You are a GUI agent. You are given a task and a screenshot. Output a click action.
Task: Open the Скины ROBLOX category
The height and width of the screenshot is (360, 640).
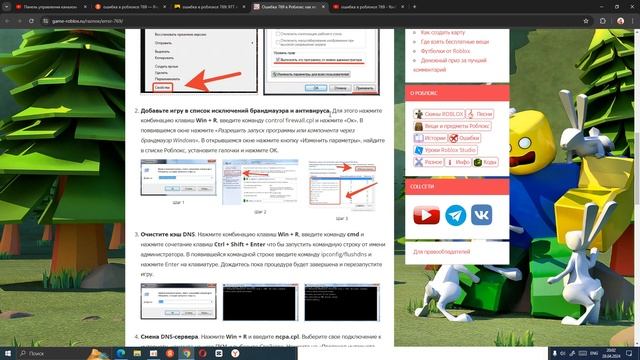(439, 114)
